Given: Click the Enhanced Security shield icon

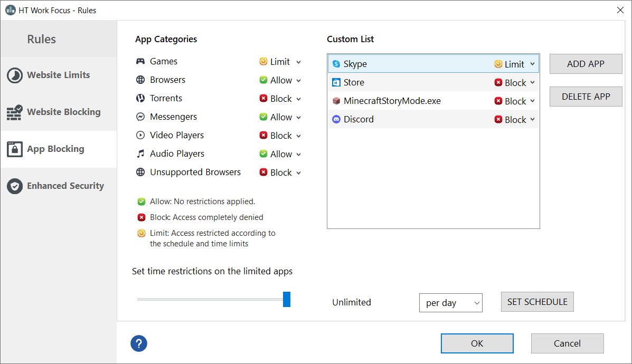Looking at the screenshot, I should point(15,186).
